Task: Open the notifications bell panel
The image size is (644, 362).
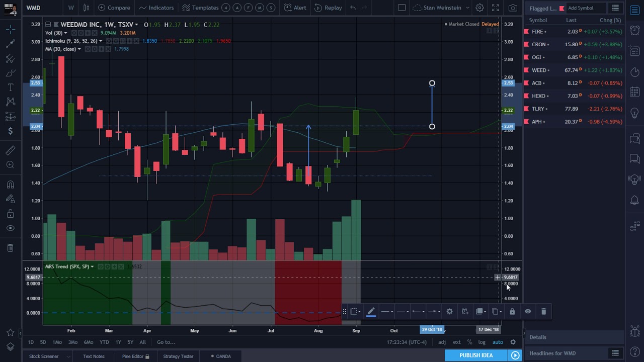Action: (634, 201)
